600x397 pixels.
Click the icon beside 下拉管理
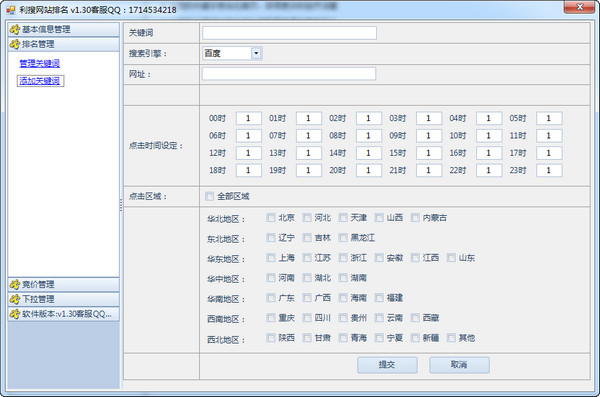15,299
